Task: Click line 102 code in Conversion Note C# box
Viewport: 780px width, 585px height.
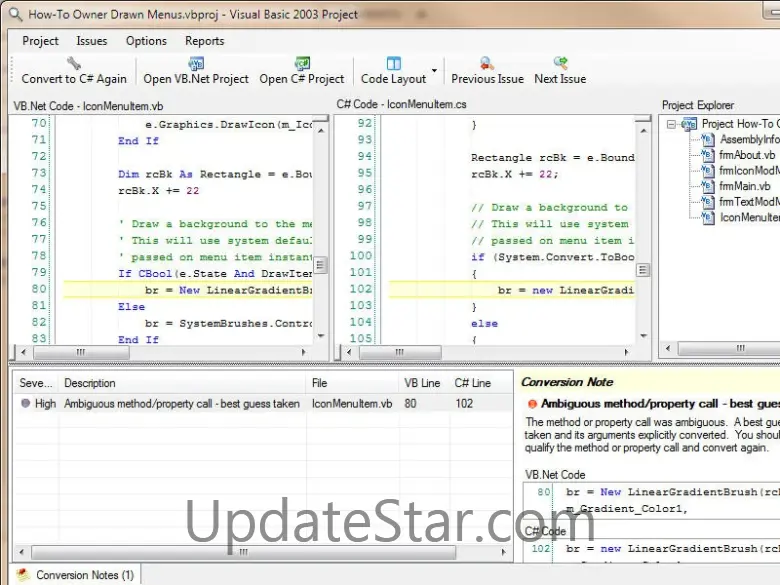Action: 673,549
